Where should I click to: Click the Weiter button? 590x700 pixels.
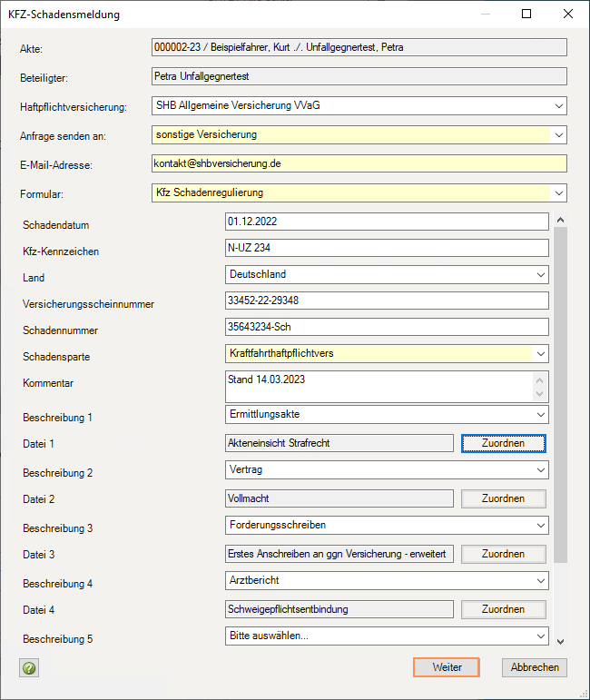tap(447, 667)
